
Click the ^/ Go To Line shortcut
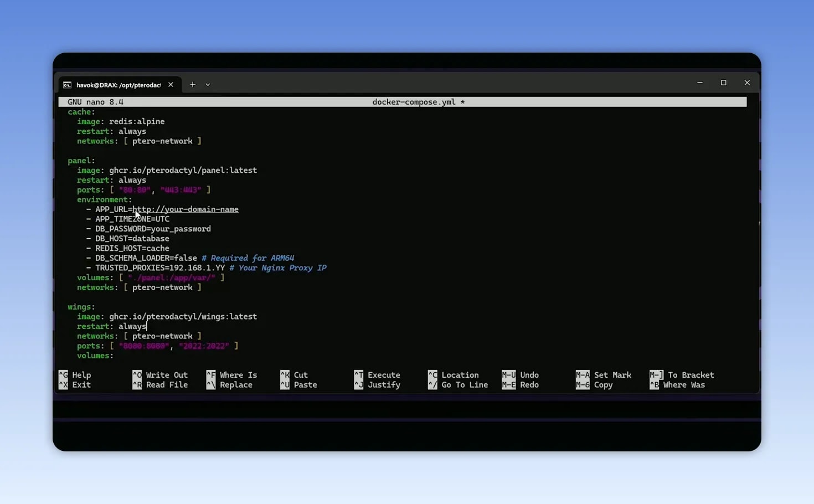click(458, 385)
